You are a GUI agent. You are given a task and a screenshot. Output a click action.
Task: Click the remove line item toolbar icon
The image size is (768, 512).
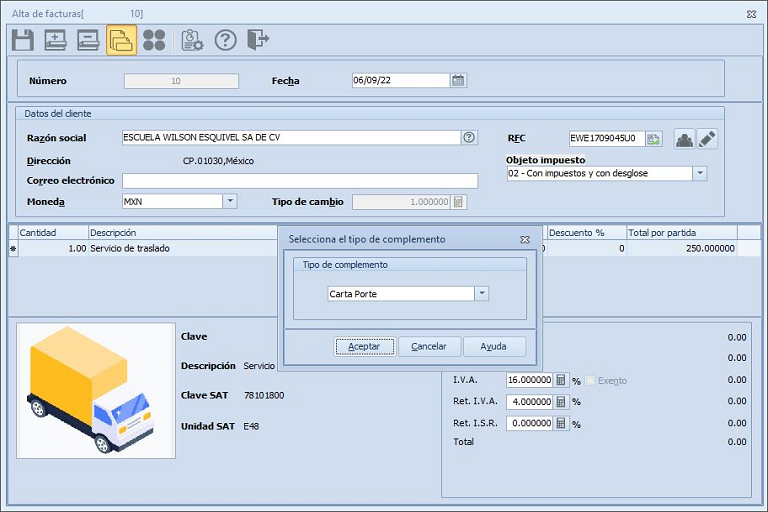88,40
